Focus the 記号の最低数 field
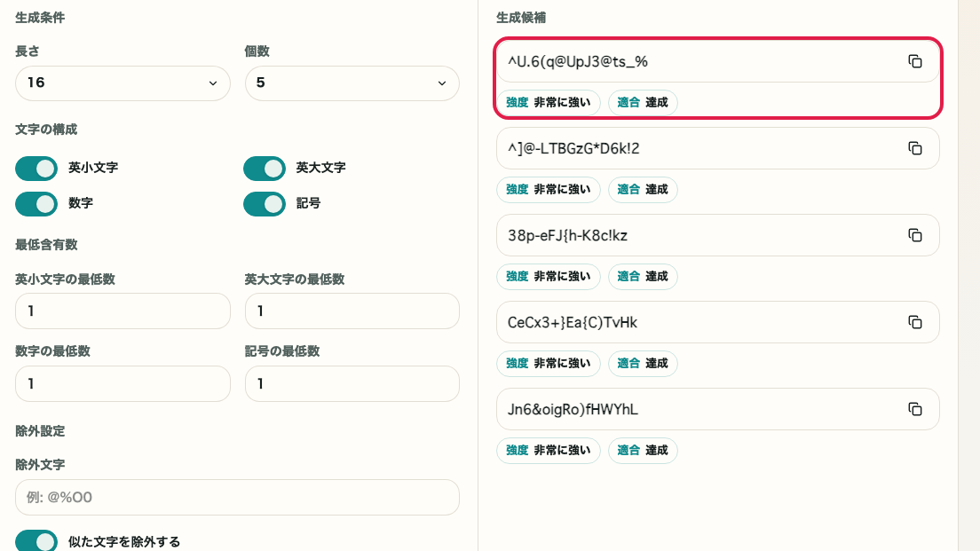 click(352, 383)
